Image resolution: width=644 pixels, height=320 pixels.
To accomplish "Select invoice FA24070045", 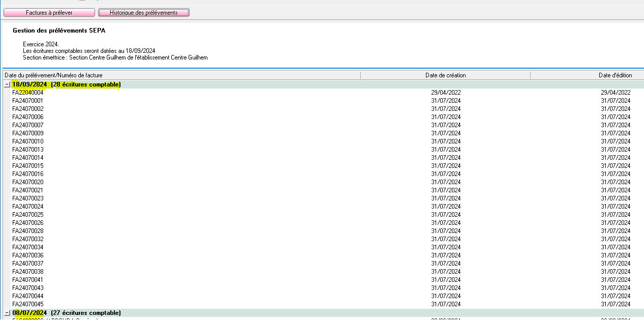I will click(28, 304).
